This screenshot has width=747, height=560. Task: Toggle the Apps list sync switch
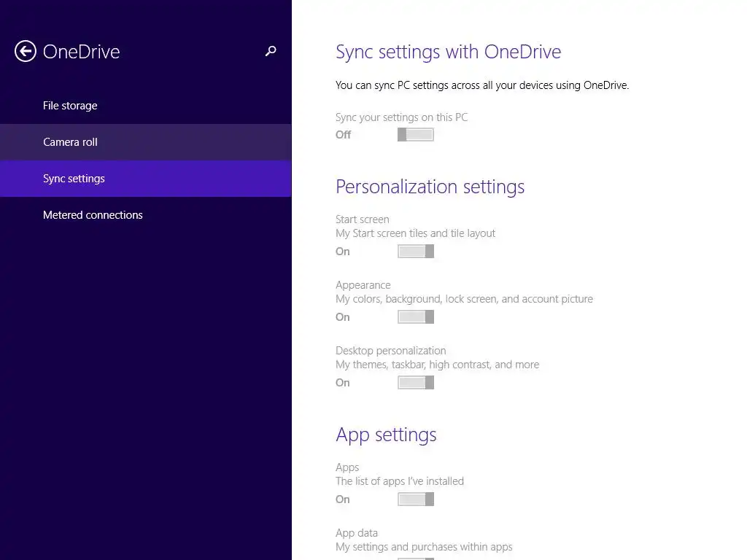pos(415,499)
